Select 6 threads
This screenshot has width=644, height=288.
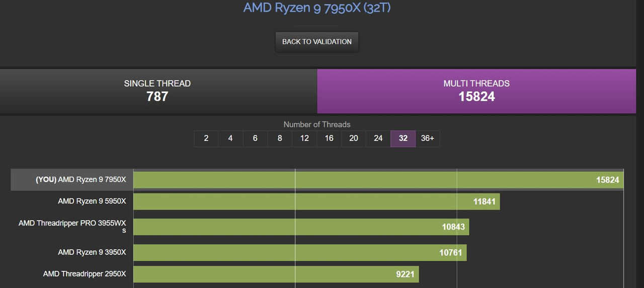coord(255,138)
